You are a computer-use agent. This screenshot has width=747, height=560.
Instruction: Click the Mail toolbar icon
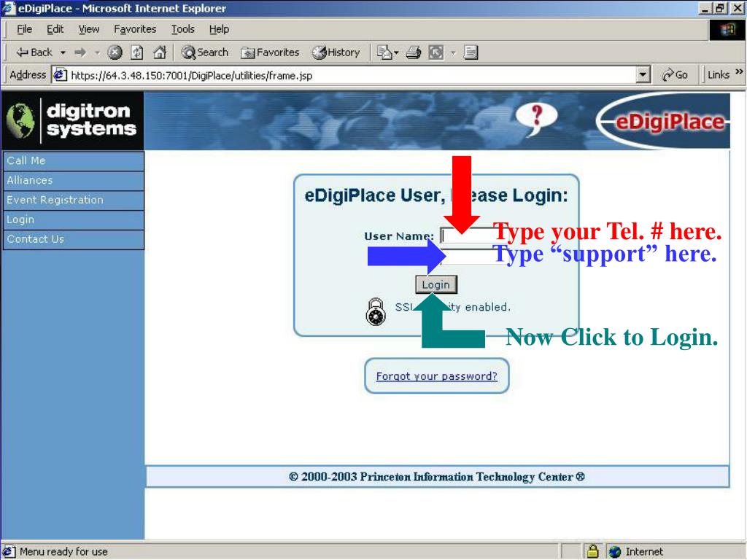pos(384,52)
